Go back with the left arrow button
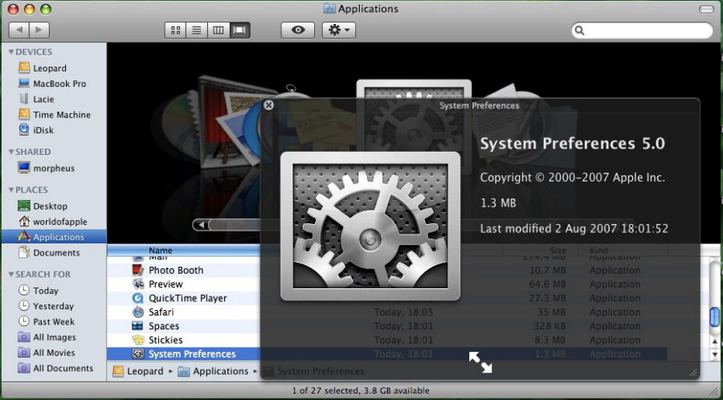The width and height of the screenshot is (723, 400). (19, 30)
